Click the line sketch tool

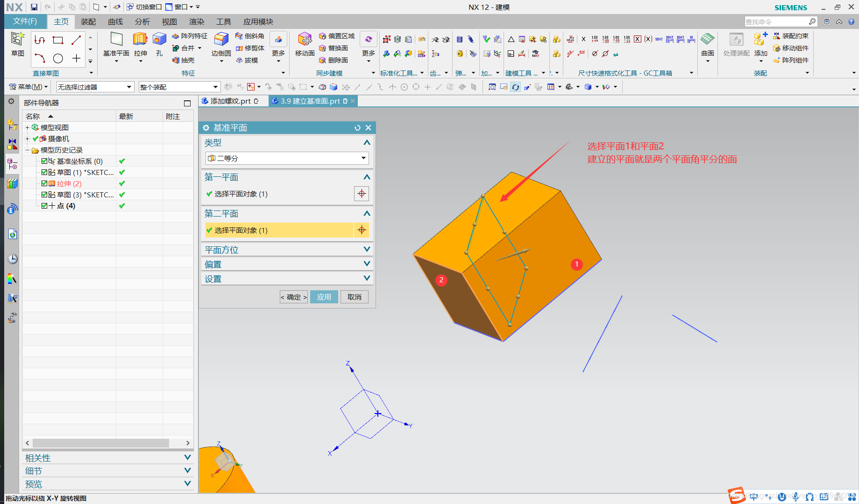point(76,40)
